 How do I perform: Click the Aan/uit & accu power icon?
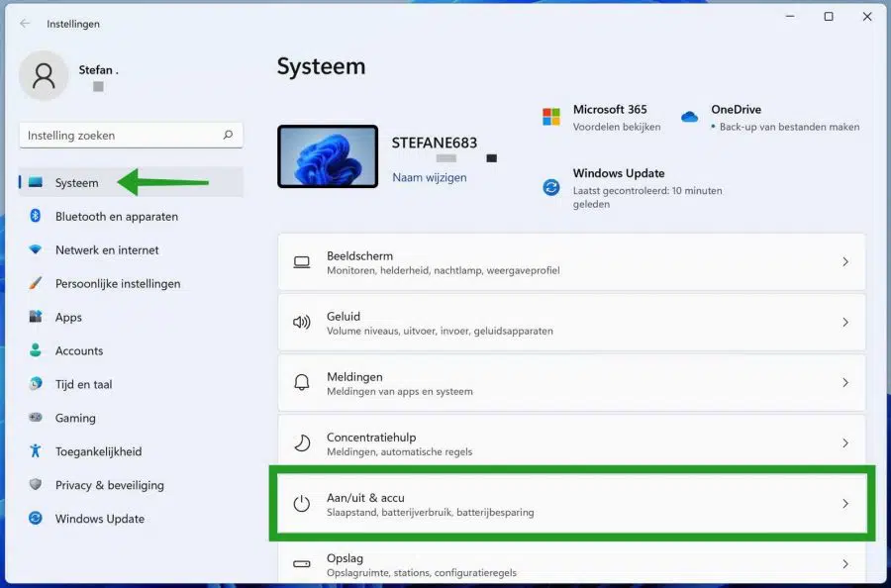[x=302, y=503]
